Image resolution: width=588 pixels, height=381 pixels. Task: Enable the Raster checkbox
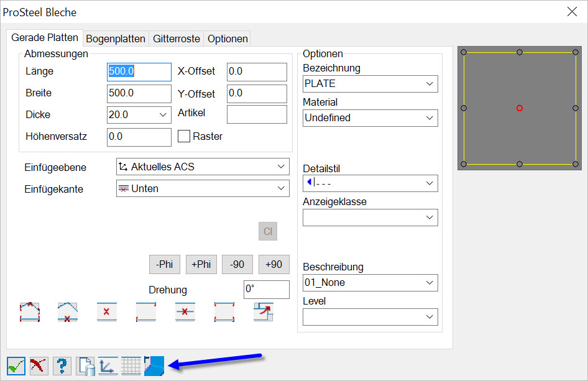[x=184, y=136]
